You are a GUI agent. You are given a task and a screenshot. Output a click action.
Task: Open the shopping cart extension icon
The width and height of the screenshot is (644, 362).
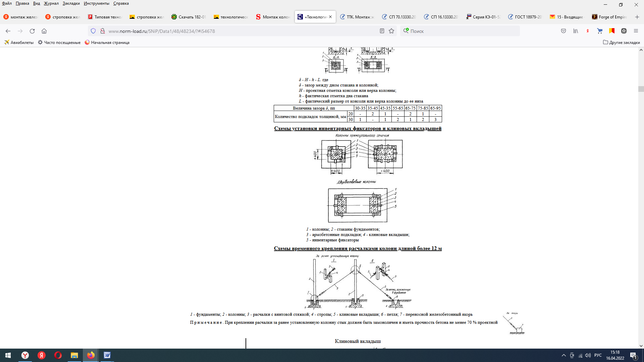(600, 31)
